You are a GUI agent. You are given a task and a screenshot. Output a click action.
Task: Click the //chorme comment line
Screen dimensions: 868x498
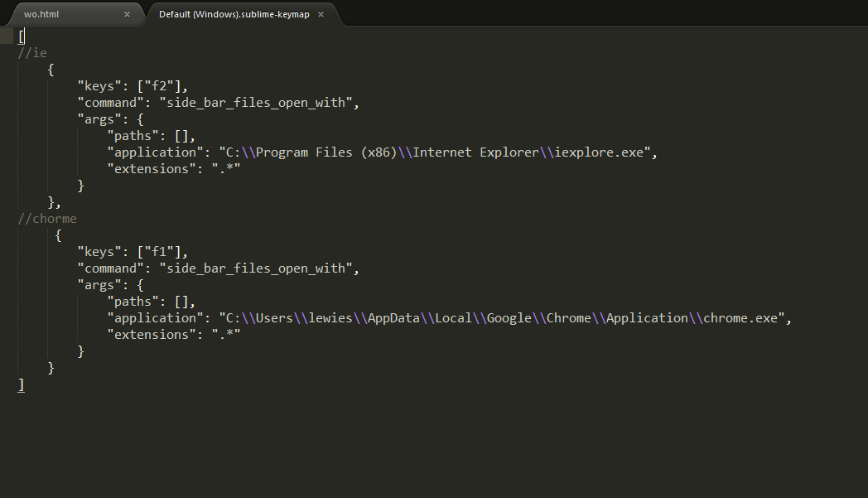click(47, 219)
